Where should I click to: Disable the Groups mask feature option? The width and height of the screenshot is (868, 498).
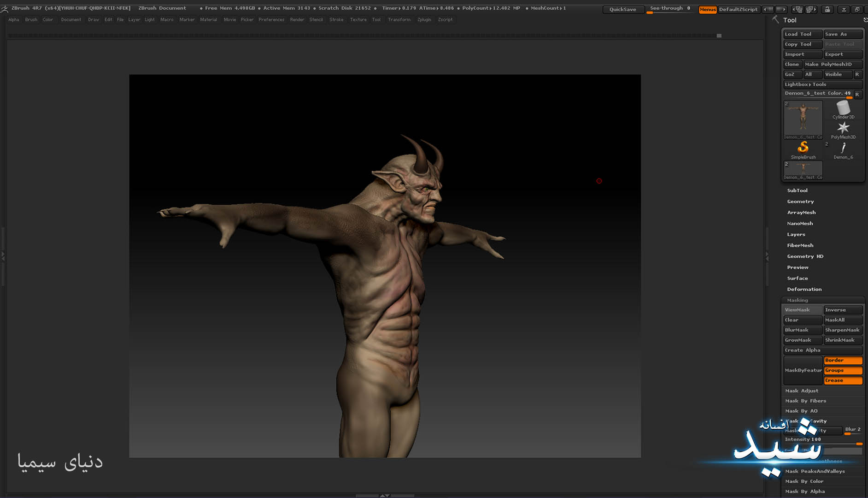843,370
